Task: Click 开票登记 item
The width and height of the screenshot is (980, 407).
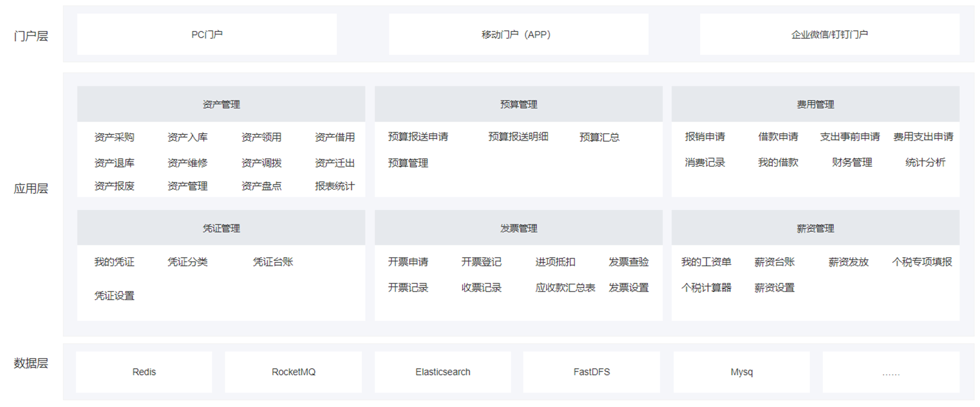Action: coord(481,262)
